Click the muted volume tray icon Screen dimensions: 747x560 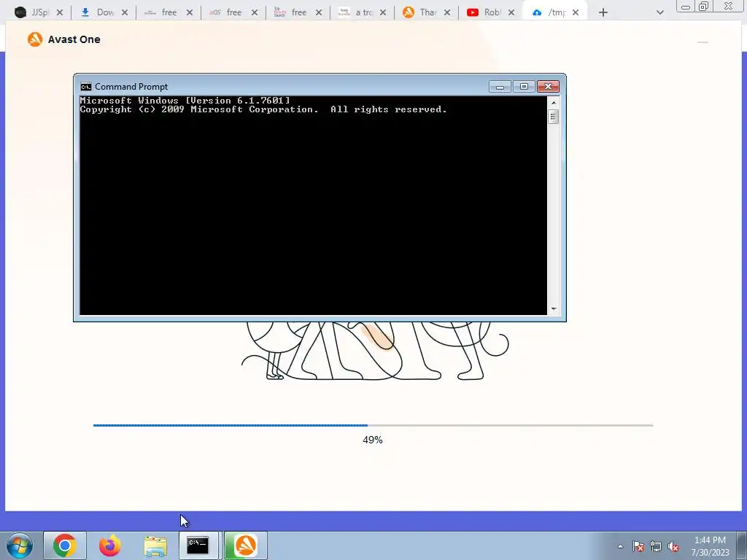pos(673,546)
